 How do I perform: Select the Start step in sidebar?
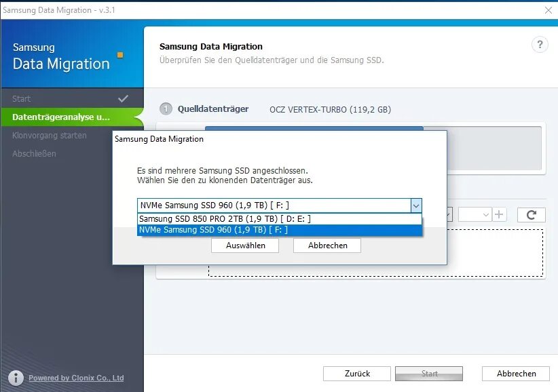coord(72,99)
